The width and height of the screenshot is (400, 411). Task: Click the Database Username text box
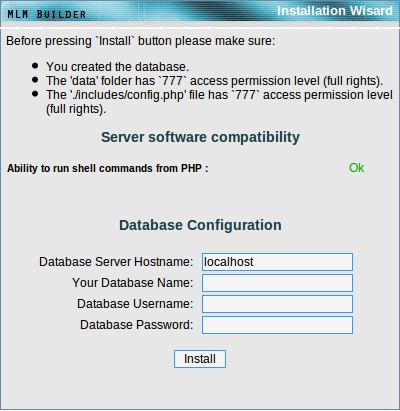click(277, 304)
